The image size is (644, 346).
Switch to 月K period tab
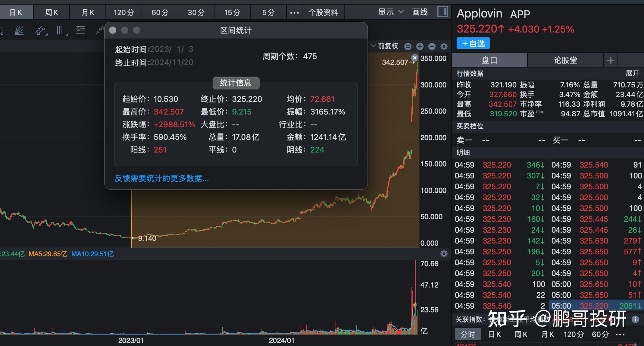coord(88,13)
